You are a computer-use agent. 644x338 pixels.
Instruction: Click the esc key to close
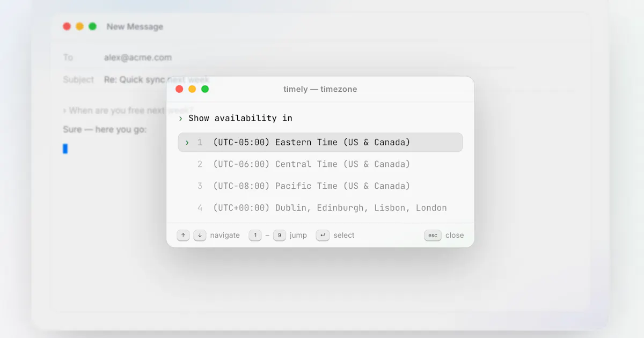433,236
